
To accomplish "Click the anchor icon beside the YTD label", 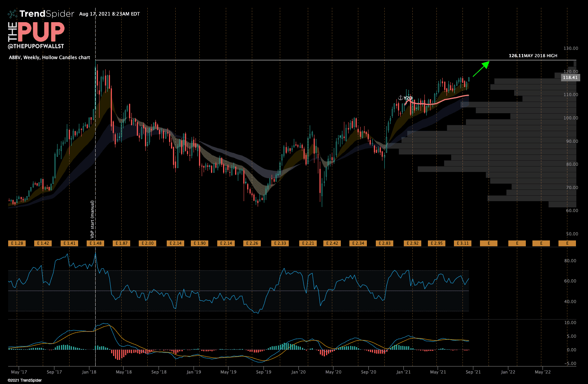I will 400,98.
